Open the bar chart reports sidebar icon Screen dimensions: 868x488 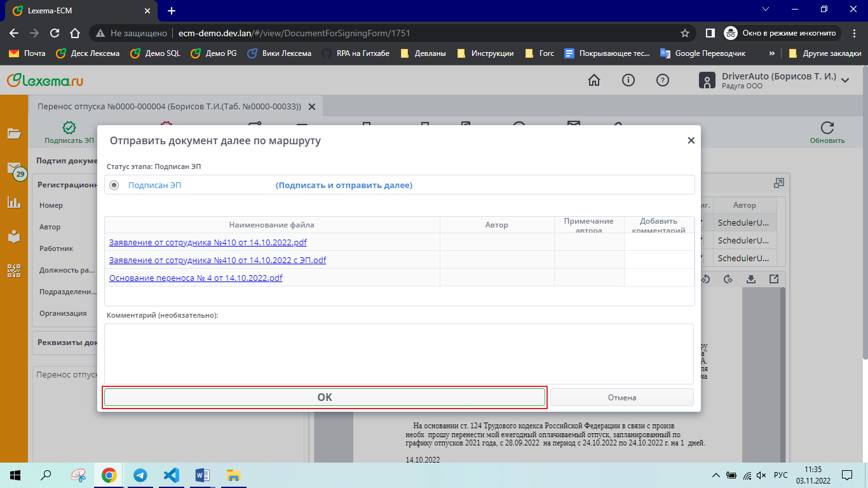tap(14, 203)
